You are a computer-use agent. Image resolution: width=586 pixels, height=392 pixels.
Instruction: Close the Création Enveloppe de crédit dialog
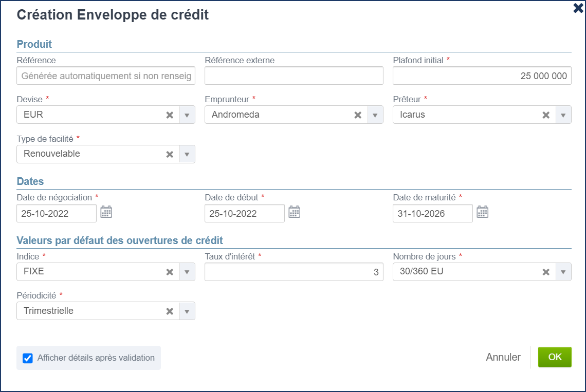(578, 8)
